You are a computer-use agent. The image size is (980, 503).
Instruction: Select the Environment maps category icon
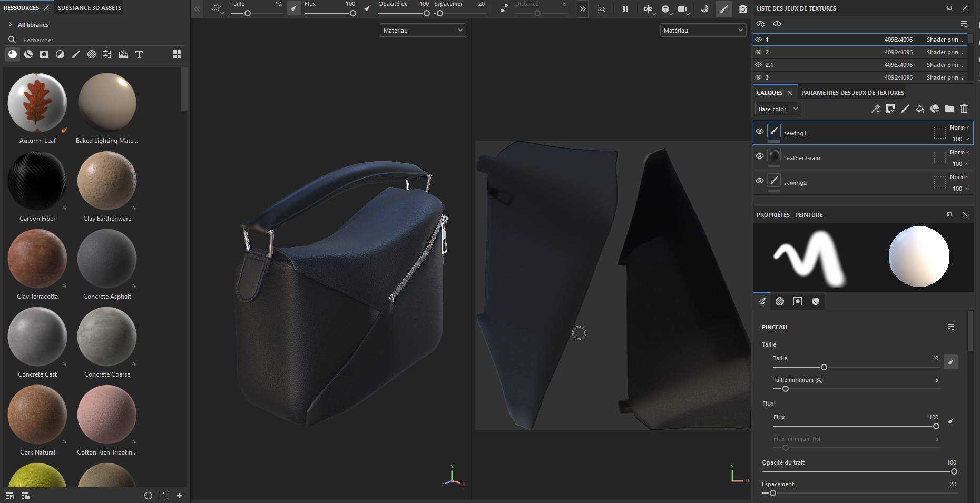click(x=123, y=54)
